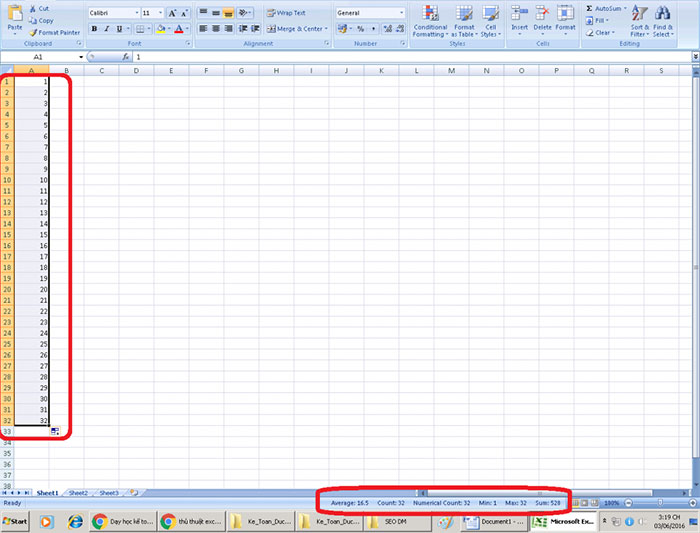The height and width of the screenshot is (533, 700).
Task: Expand the Format as Table gallery
Action: pos(464,21)
